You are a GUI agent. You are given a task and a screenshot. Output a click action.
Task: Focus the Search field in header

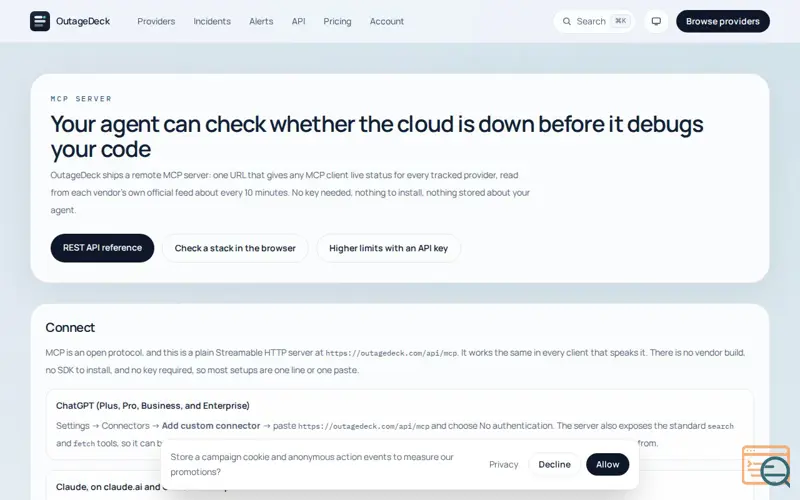594,21
